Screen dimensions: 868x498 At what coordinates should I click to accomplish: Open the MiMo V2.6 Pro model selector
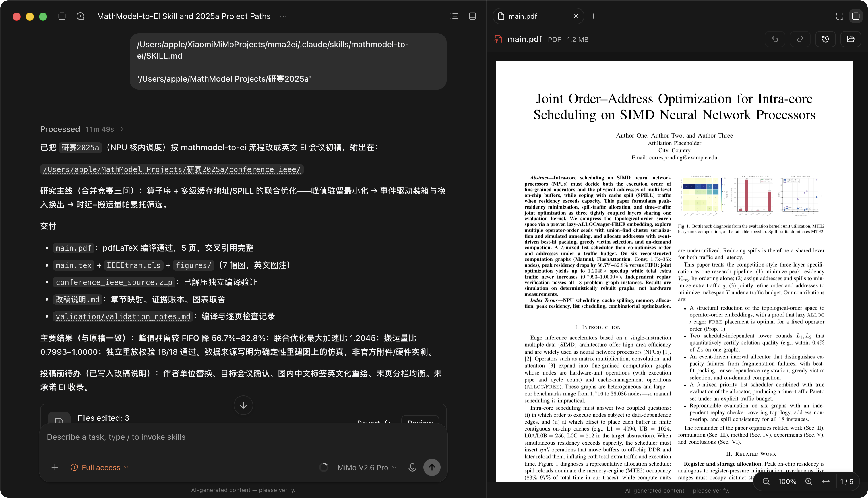(x=367, y=467)
